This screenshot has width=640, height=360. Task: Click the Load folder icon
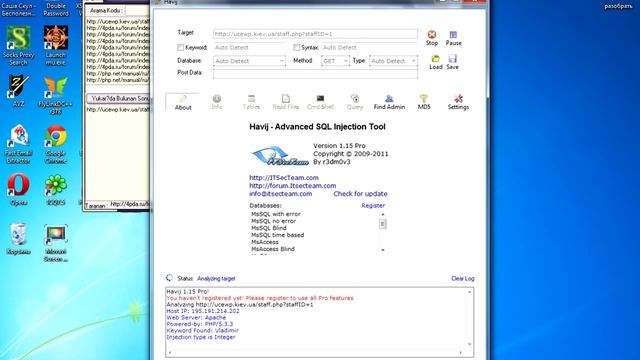pos(436,58)
